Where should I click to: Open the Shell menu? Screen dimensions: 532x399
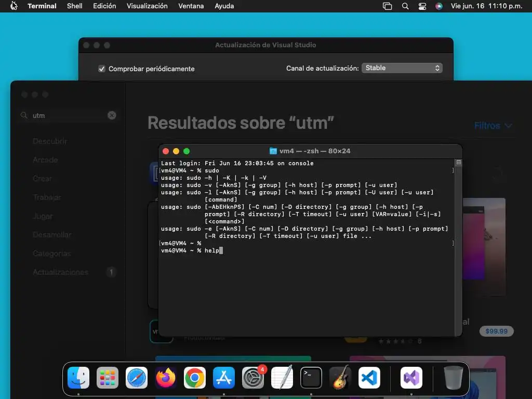[75, 6]
